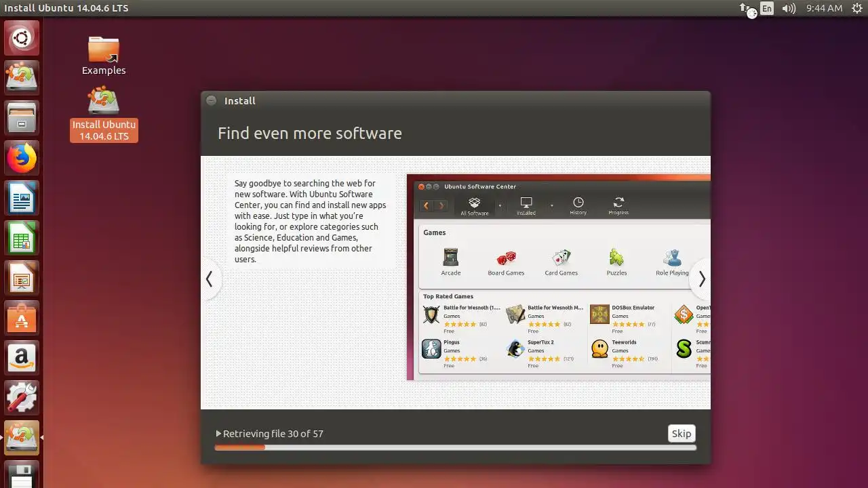Click the Pingus game entry
Screen dimensions: 868x488
point(455,353)
